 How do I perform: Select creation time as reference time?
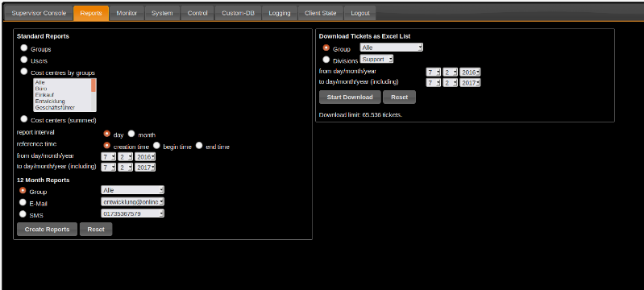106,146
